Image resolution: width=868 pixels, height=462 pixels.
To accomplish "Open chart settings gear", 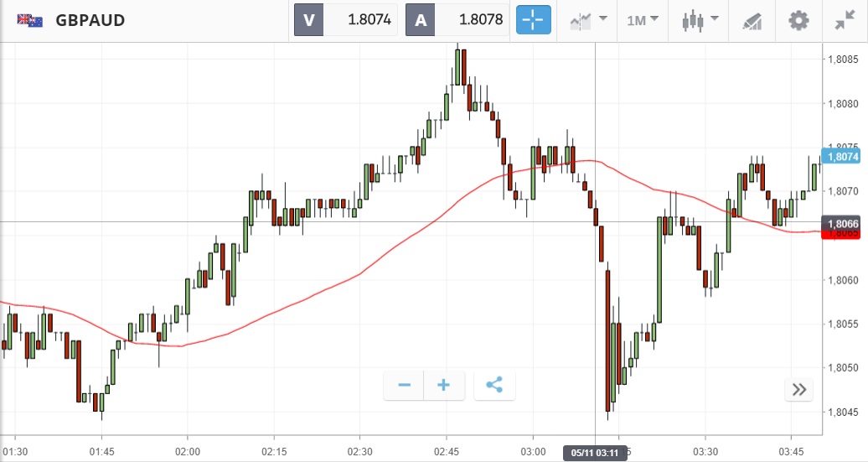I will tap(799, 20).
